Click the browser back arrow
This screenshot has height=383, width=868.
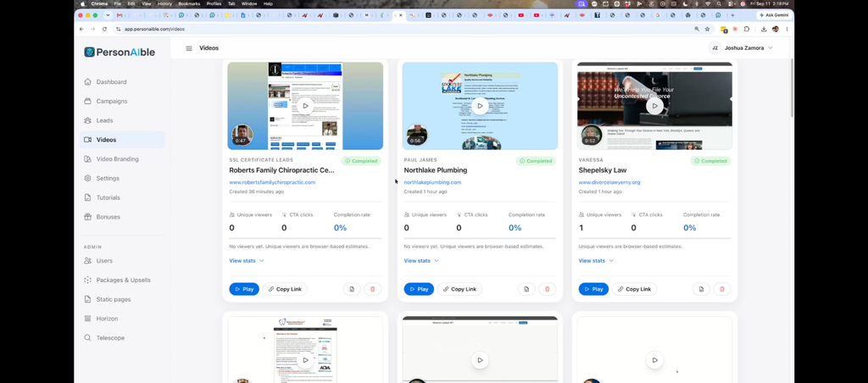pos(82,29)
